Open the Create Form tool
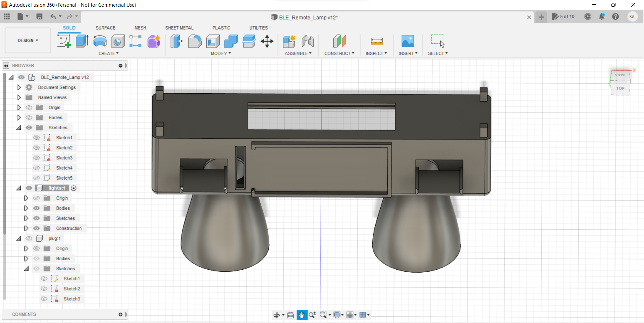The width and height of the screenshot is (644, 323). pos(154,41)
